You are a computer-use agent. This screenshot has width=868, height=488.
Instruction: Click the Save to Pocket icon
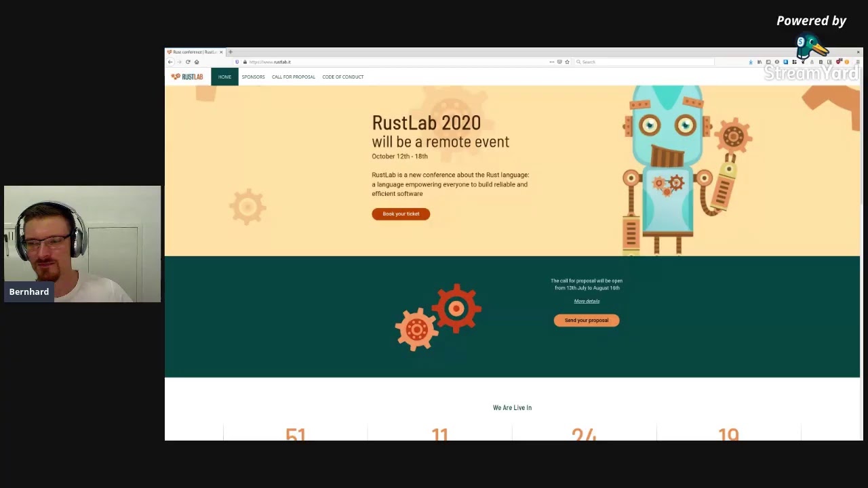click(559, 62)
